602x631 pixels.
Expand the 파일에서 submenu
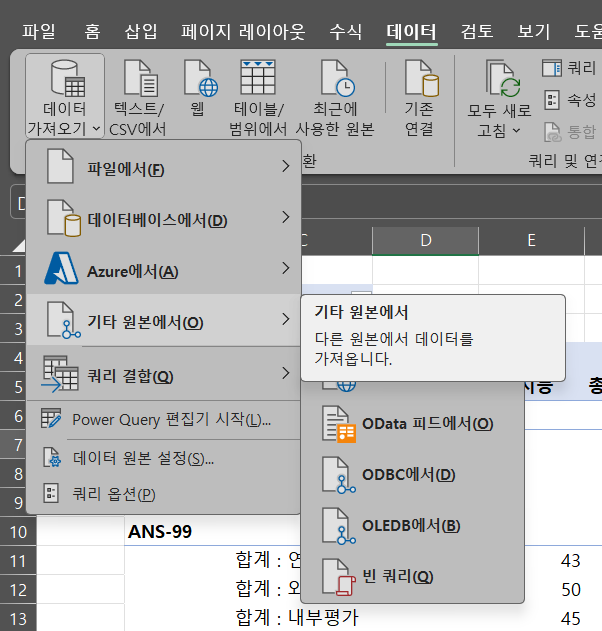[163, 168]
